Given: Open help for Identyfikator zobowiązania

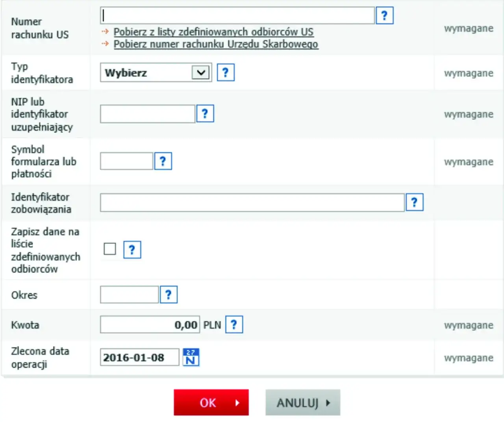Looking at the screenshot, I should [415, 202].
